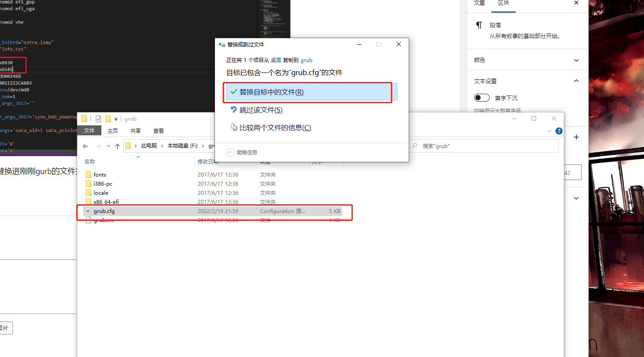This screenshot has width=644, height=357.
Task: Open the 主页 tab in Explorer ribbon
Action: pyautogui.click(x=113, y=131)
